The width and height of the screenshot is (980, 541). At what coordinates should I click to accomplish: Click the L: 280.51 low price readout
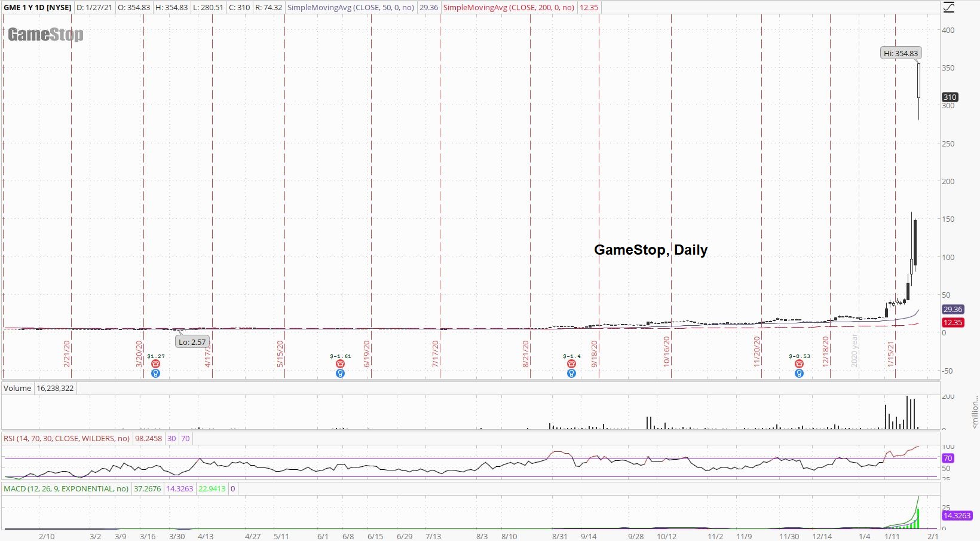pos(209,8)
